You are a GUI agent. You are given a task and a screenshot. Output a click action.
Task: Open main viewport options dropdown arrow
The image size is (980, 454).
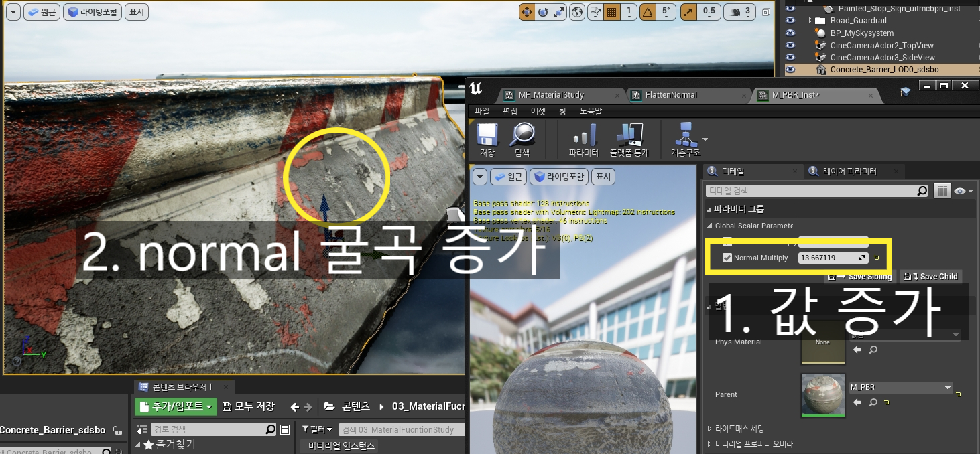click(13, 12)
